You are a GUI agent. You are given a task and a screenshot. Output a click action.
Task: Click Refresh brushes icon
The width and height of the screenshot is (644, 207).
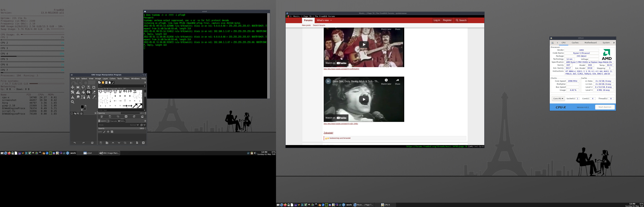pyautogui.click(x=134, y=116)
